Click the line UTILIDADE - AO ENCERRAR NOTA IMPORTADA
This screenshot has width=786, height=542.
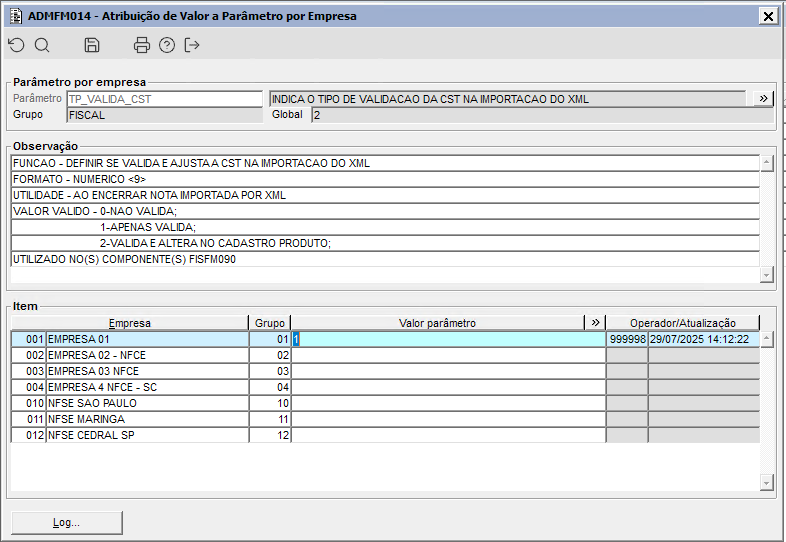[385, 196]
